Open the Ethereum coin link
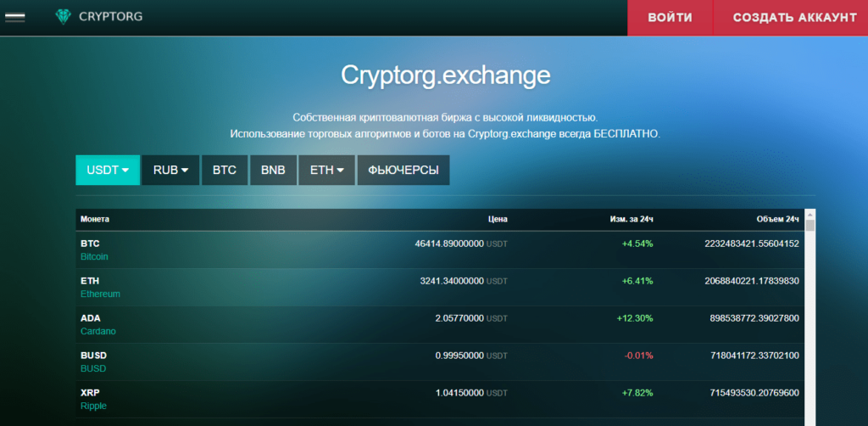The width and height of the screenshot is (868, 426). point(100,294)
